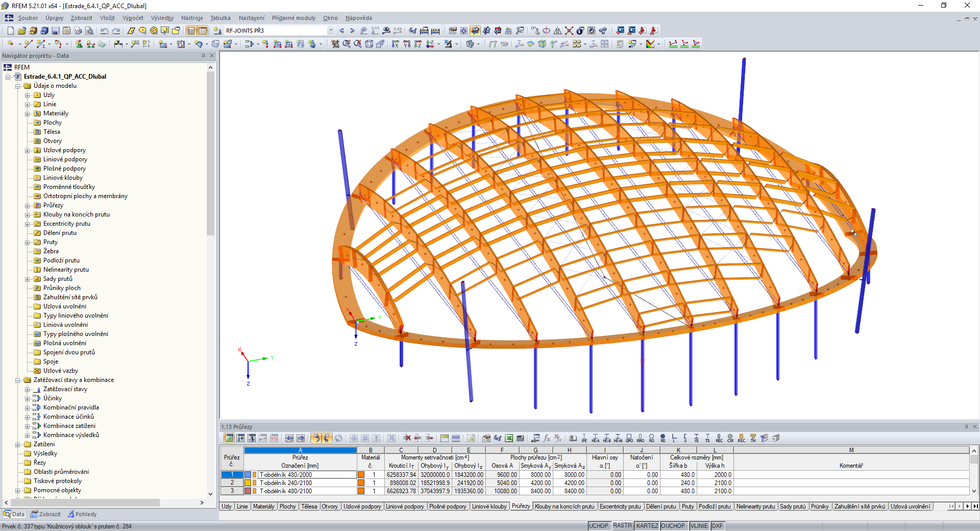Redo the last action
The height and width of the screenshot is (531, 980).
pos(116,31)
